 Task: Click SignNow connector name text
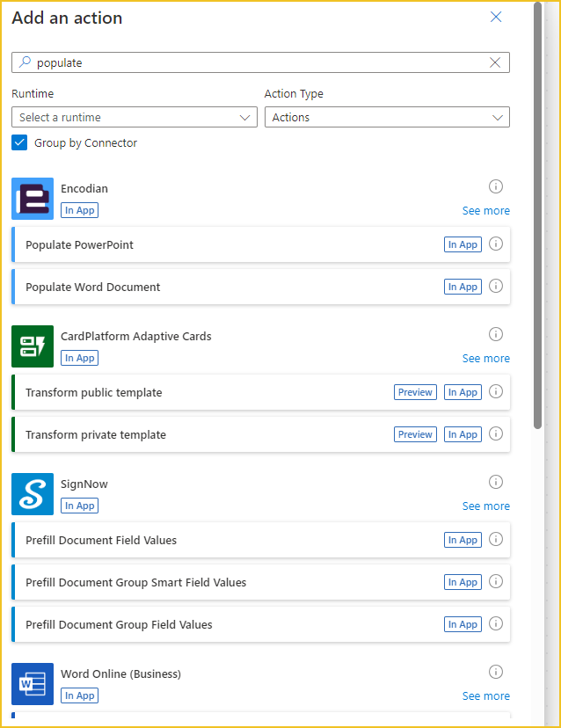pos(84,484)
